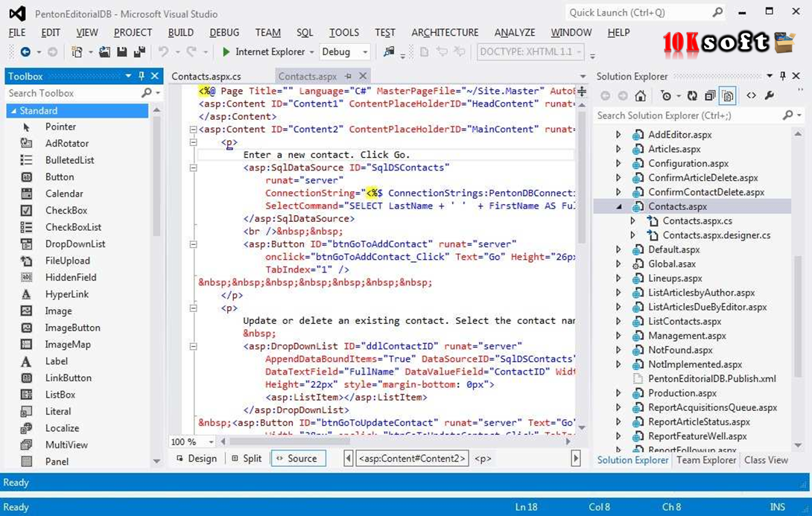This screenshot has width=812, height=516.
Task: Expand the AddEditor.aspx node
Action: pos(618,135)
